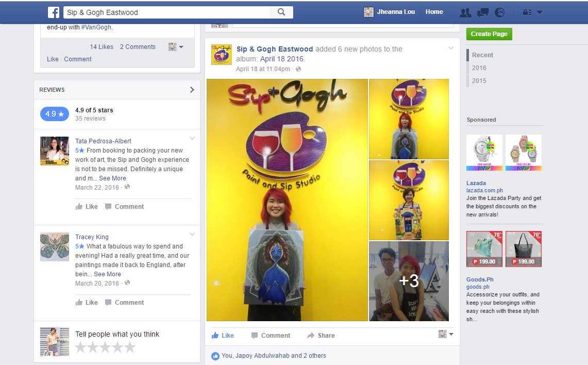Open the +3 more photos thumbnail
Screen dimensions: 588x365
[409, 281]
